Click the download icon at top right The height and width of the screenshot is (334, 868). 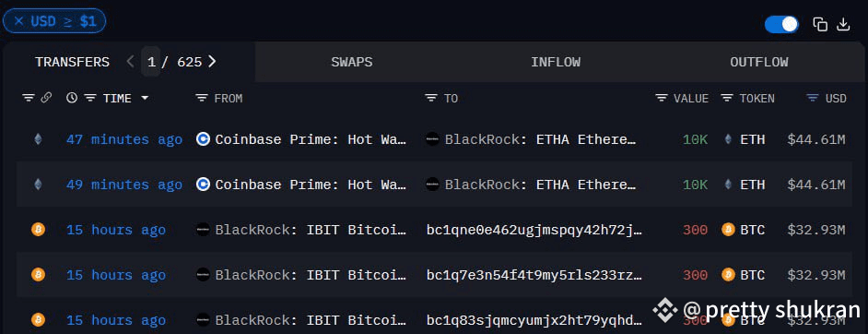click(843, 24)
